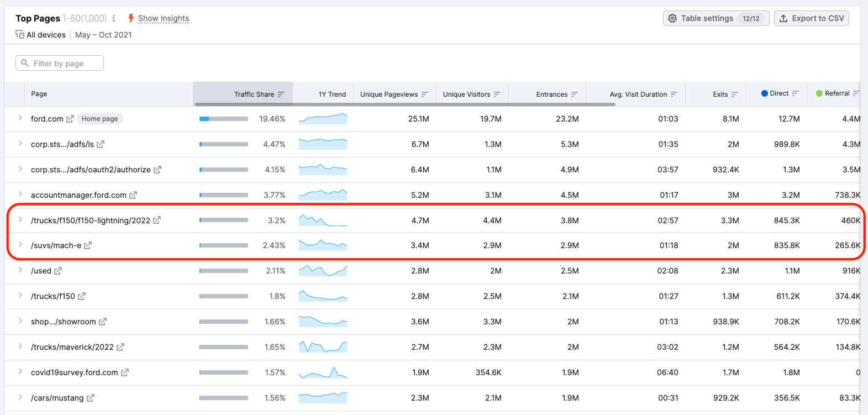Click the /cars/mustang page link
Image resolution: width=868 pixels, height=415 pixels.
coord(57,398)
